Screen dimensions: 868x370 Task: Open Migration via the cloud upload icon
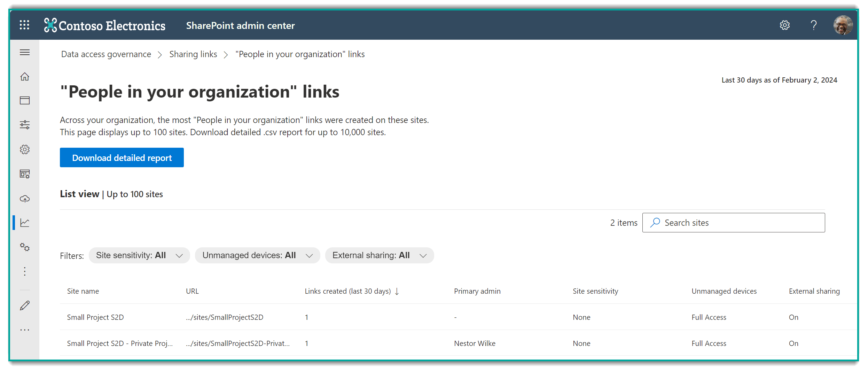tap(25, 199)
